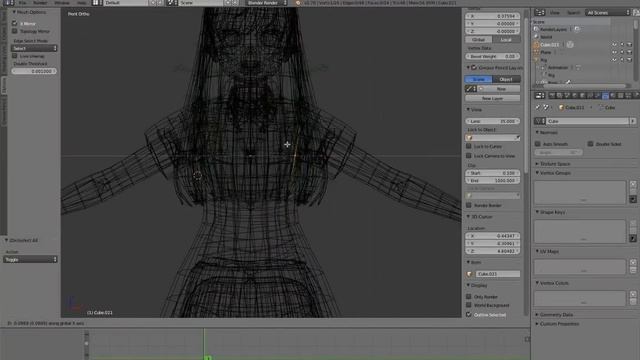Toggle Lock Camera to View checkbox
The width and height of the screenshot is (640, 360).
tap(469, 156)
